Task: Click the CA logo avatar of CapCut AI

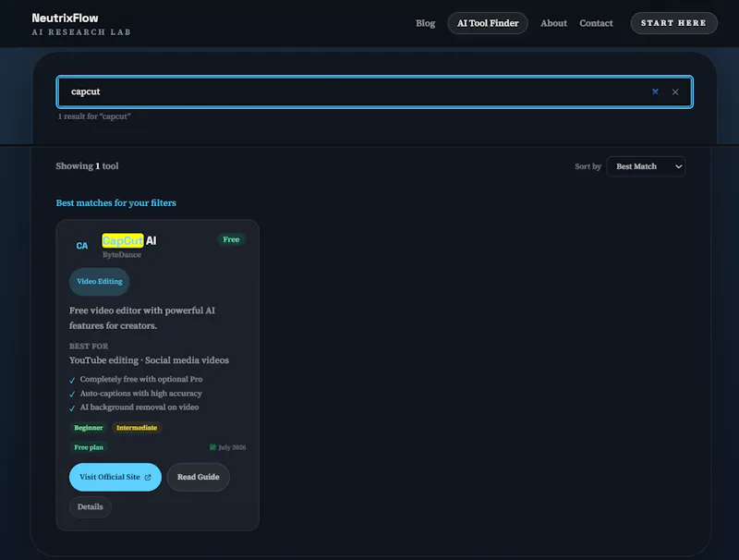Action: click(82, 246)
